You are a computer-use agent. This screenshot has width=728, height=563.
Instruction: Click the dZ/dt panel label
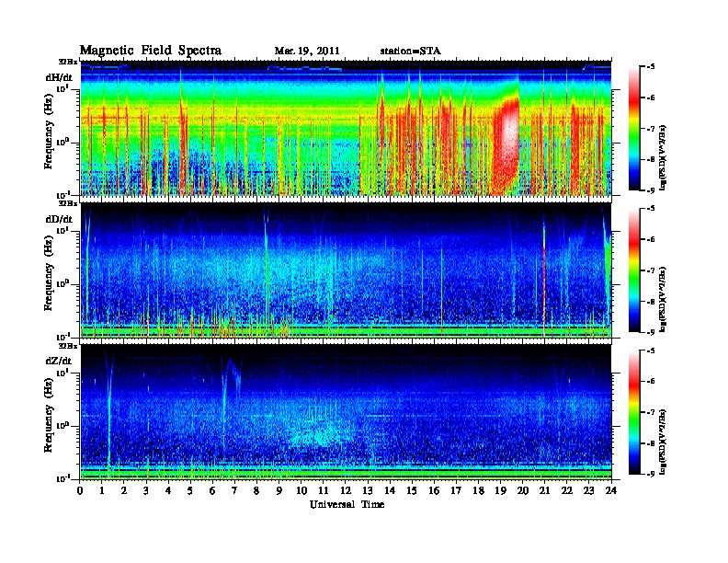(x=59, y=361)
